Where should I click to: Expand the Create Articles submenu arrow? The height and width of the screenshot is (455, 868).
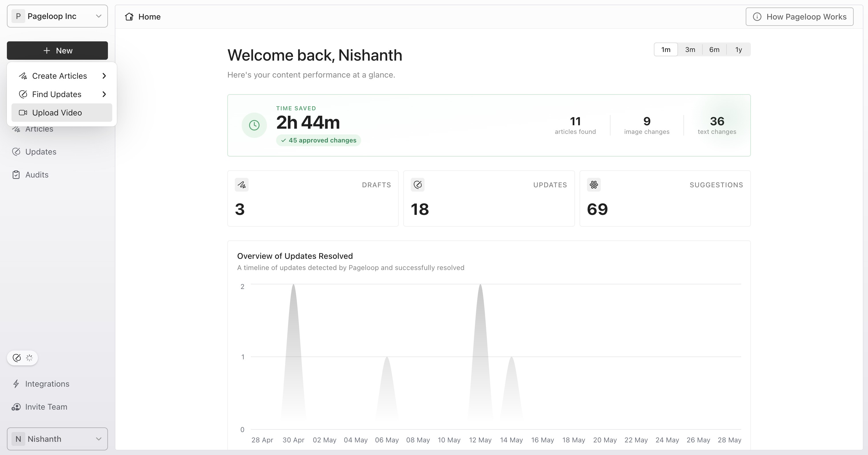pyautogui.click(x=104, y=76)
